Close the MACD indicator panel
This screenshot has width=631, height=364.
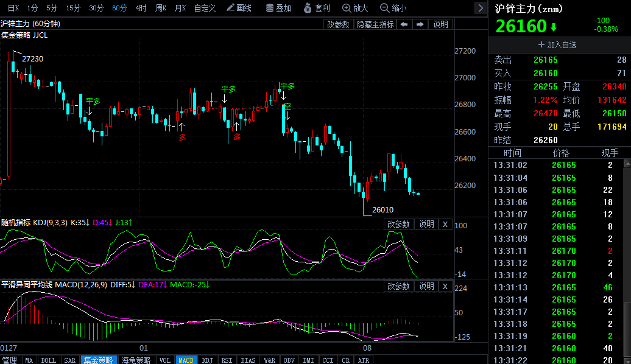[445, 286]
